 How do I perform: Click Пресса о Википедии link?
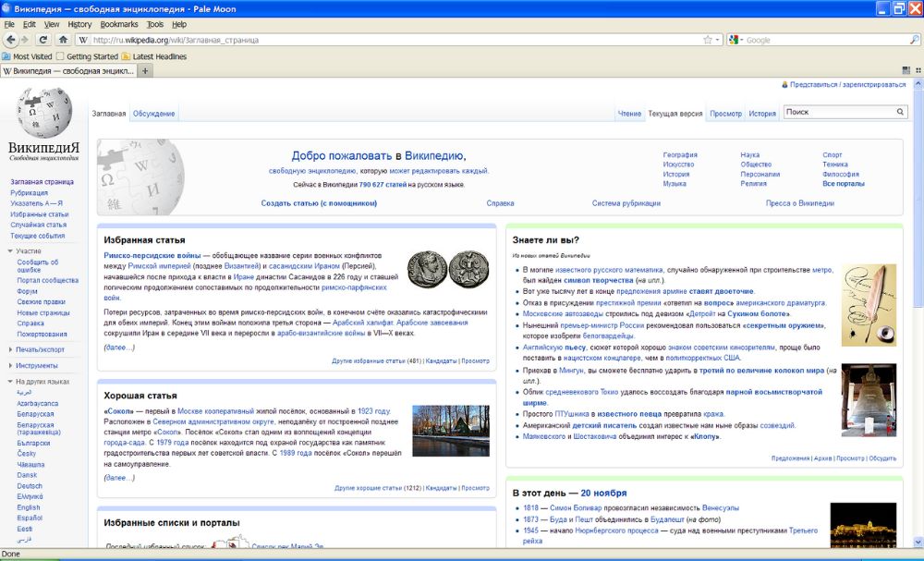click(x=799, y=203)
